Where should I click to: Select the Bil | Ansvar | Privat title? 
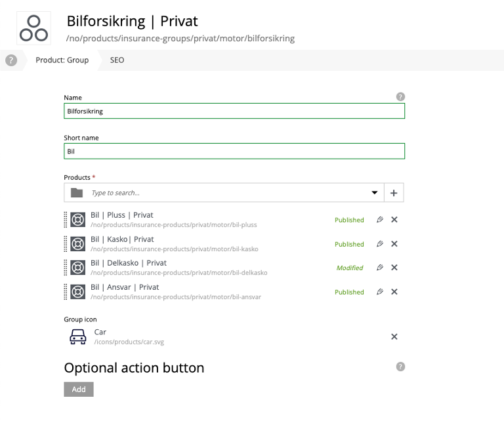(x=125, y=287)
